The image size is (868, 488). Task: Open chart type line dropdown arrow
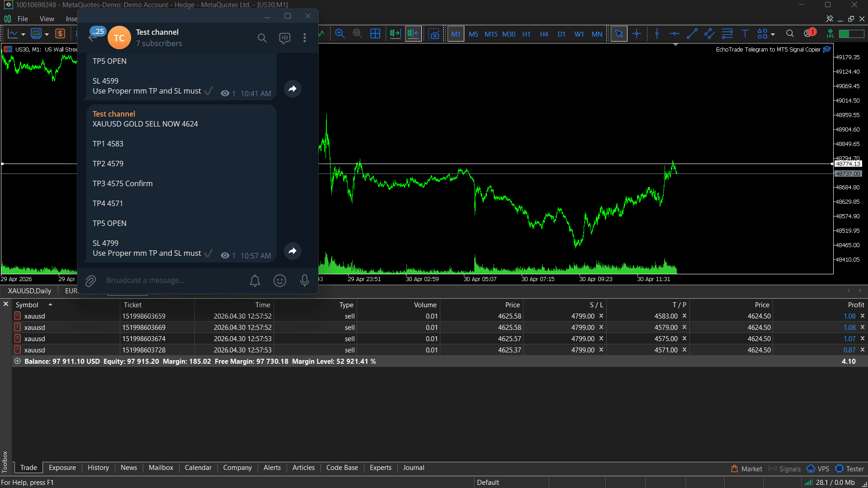(x=23, y=34)
